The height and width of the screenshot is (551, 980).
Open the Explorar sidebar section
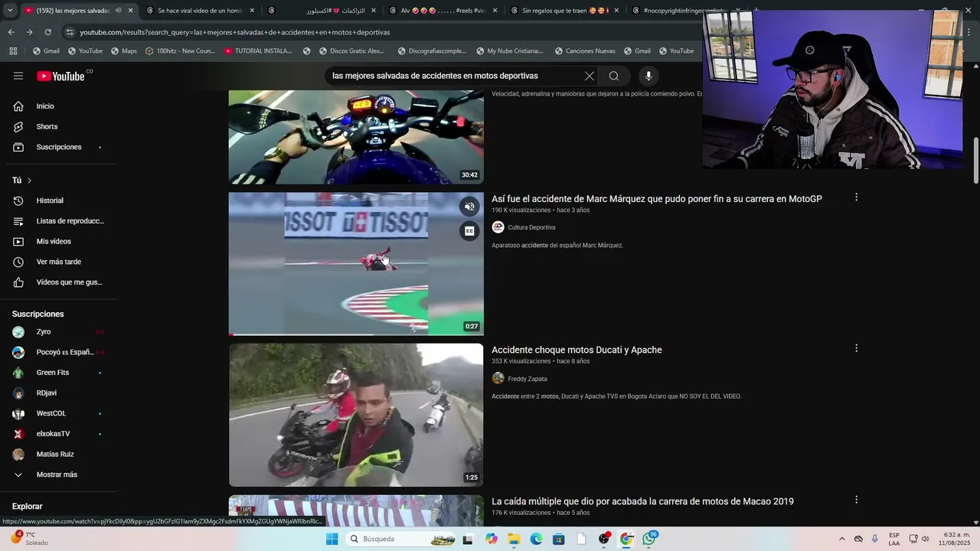28,507
